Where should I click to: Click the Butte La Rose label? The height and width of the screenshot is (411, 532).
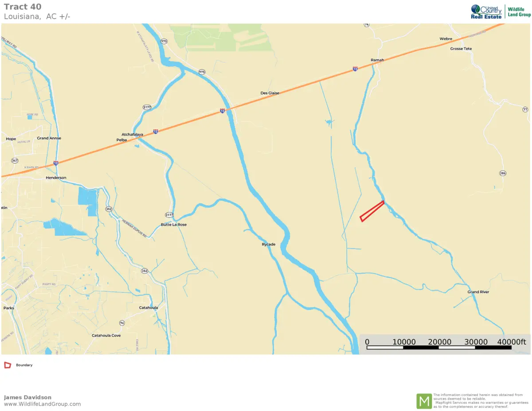point(173,225)
